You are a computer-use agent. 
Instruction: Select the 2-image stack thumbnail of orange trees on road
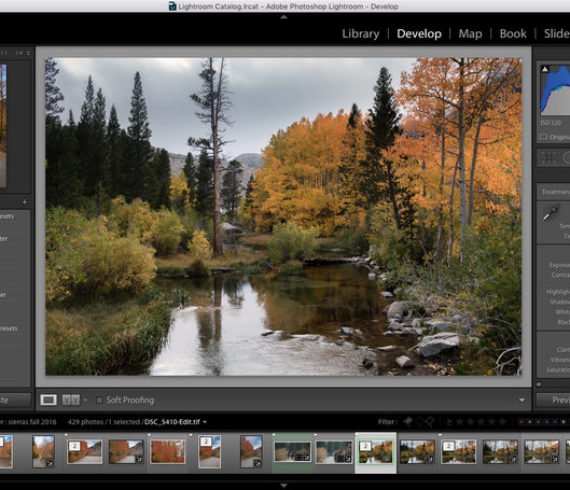click(84, 451)
